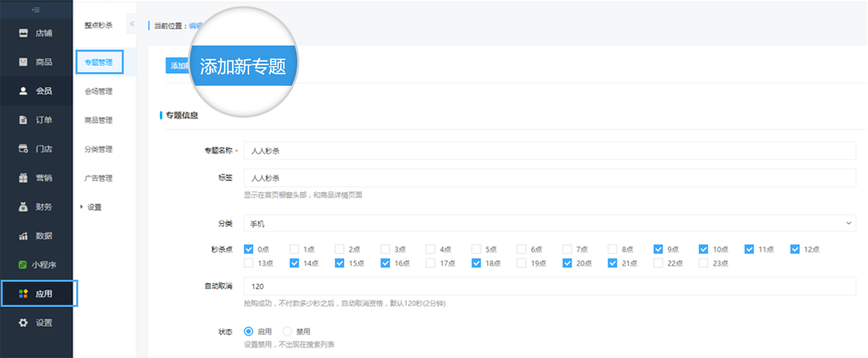Uncheck the 20点 seckill checkbox
This screenshot has height=358, width=868.
567,263
